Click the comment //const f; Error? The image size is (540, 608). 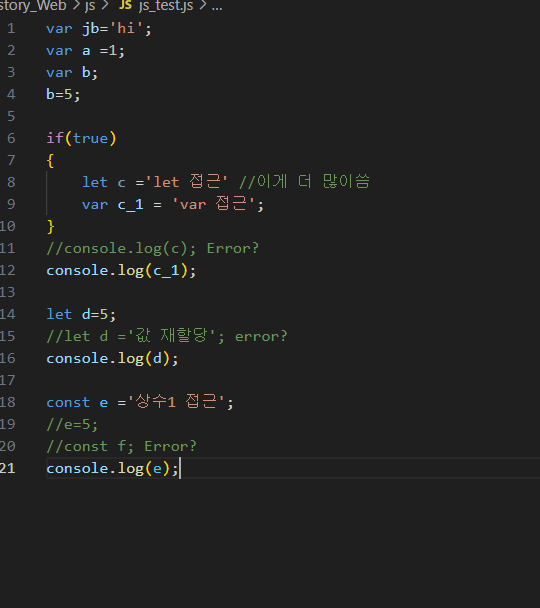coord(121,446)
